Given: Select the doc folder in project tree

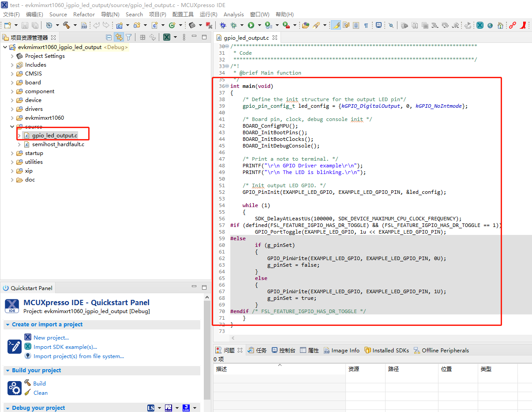Looking at the screenshot, I should coord(30,180).
